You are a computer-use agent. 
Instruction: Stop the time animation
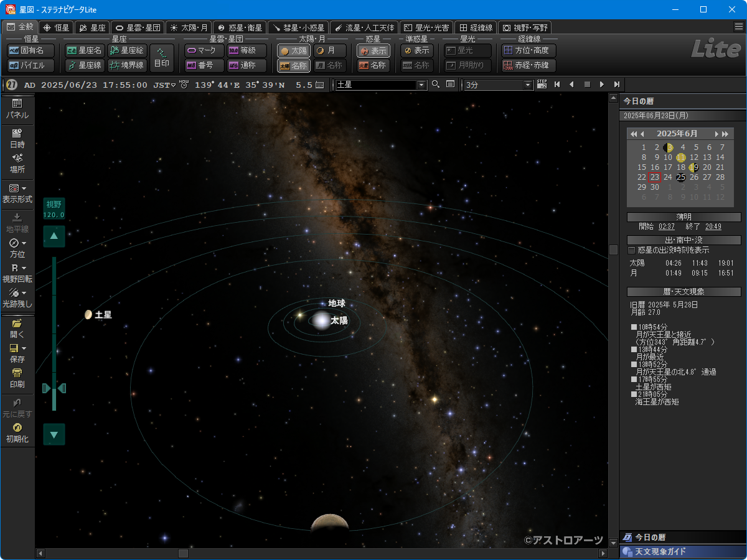[586, 85]
